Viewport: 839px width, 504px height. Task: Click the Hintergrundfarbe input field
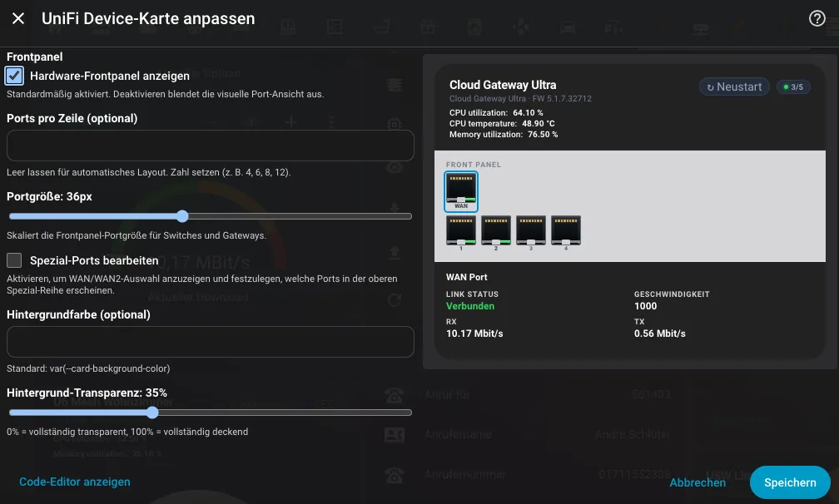pos(211,342)
